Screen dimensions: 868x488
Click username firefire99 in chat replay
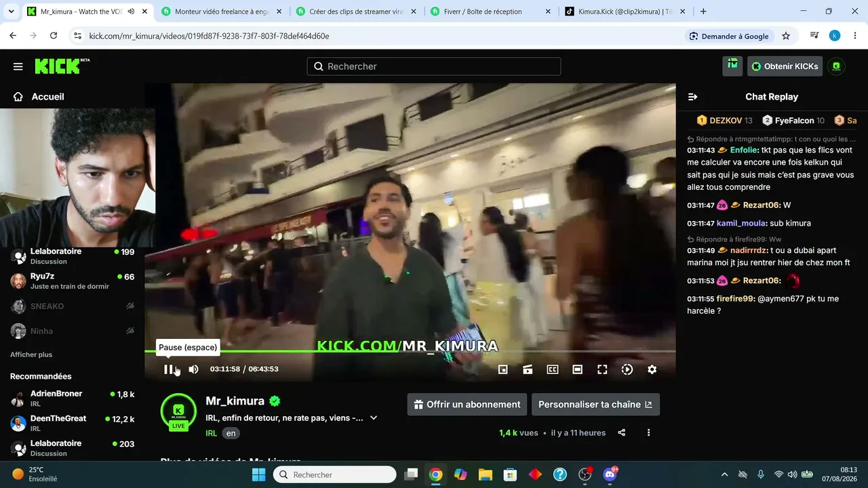pos(735,299)
